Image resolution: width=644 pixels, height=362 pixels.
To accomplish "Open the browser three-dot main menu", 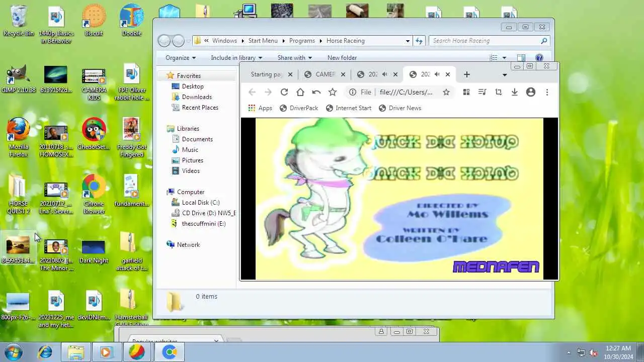I will tap(547, 92).
